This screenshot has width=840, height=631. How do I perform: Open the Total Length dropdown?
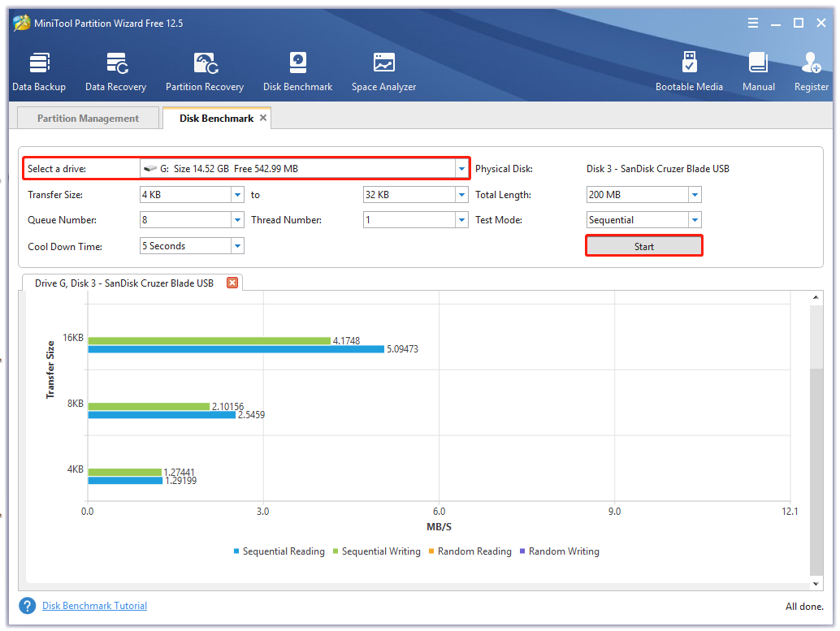(695, 194)
